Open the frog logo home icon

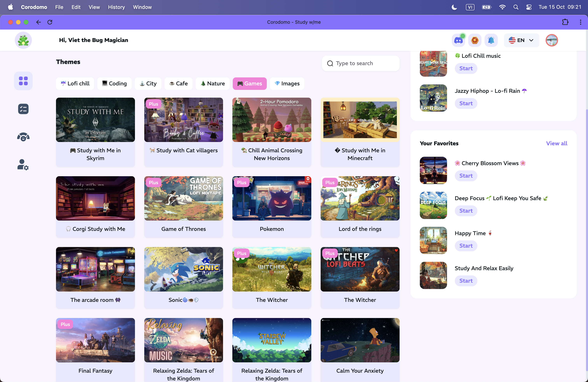[23, 40]
